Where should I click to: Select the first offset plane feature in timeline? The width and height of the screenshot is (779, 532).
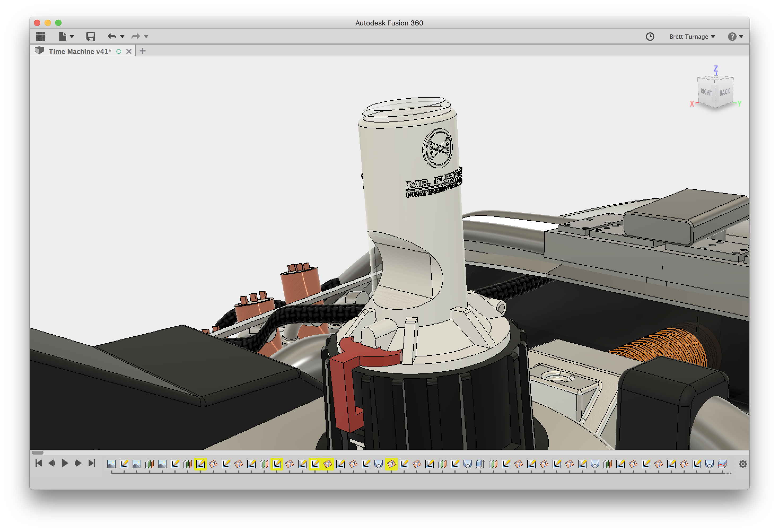click(150, 464)
